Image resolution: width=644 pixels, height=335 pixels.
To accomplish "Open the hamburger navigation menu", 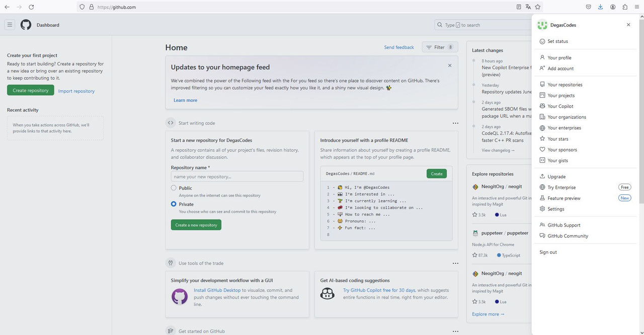I will coord(10,25).
